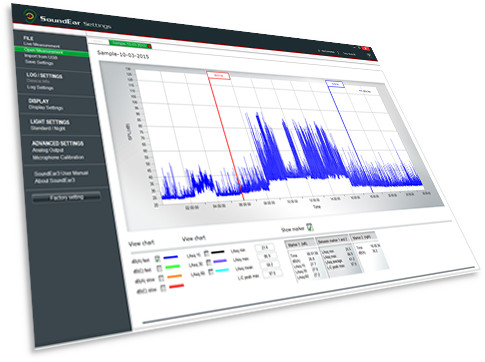Click the Marker 2 (right) panel header

coord(363,237)
